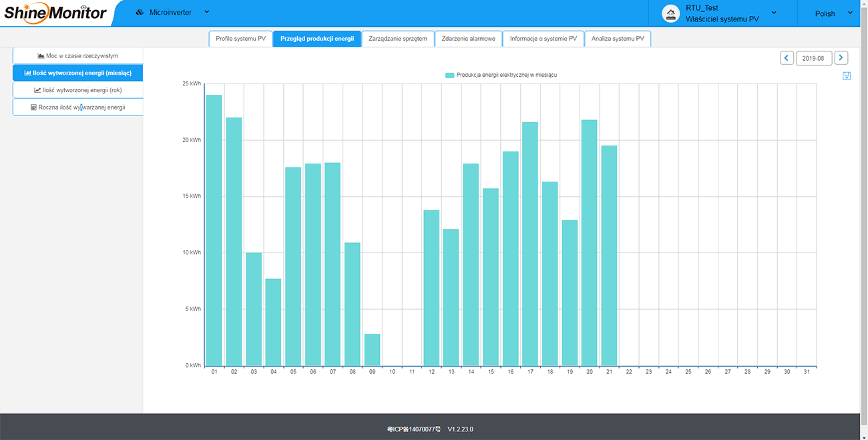Image resolution: width=868 pixels, height=440 pixels.
Task: Click the legend's teal color swatch
Action: (x=449, y=75)
